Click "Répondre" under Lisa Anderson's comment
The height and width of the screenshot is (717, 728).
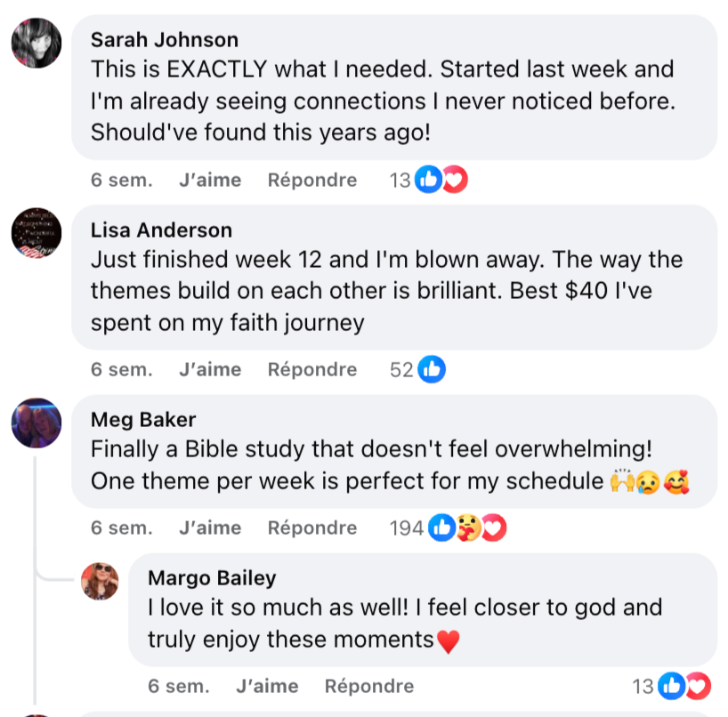(x=312, y=369)
